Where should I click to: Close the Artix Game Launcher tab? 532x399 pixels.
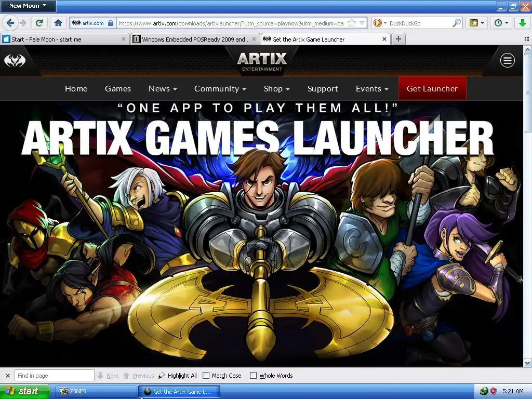pos(384,39)
